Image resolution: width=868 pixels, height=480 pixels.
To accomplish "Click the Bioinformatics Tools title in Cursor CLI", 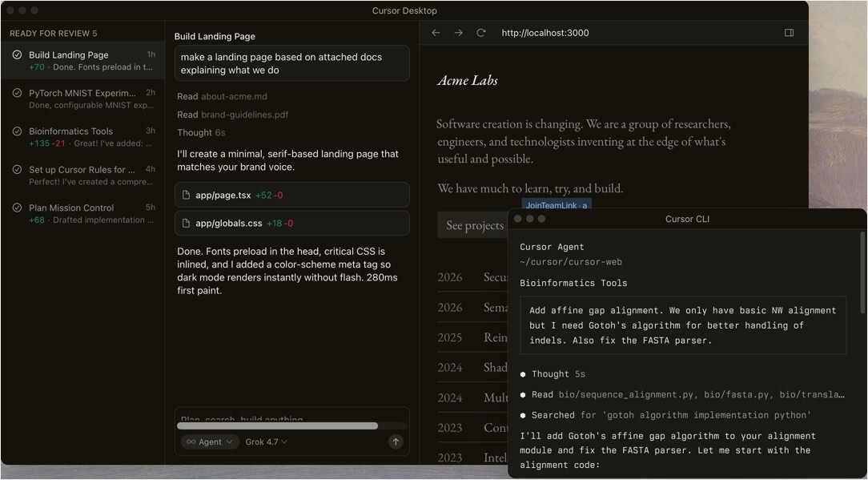I will pos(573,283).
